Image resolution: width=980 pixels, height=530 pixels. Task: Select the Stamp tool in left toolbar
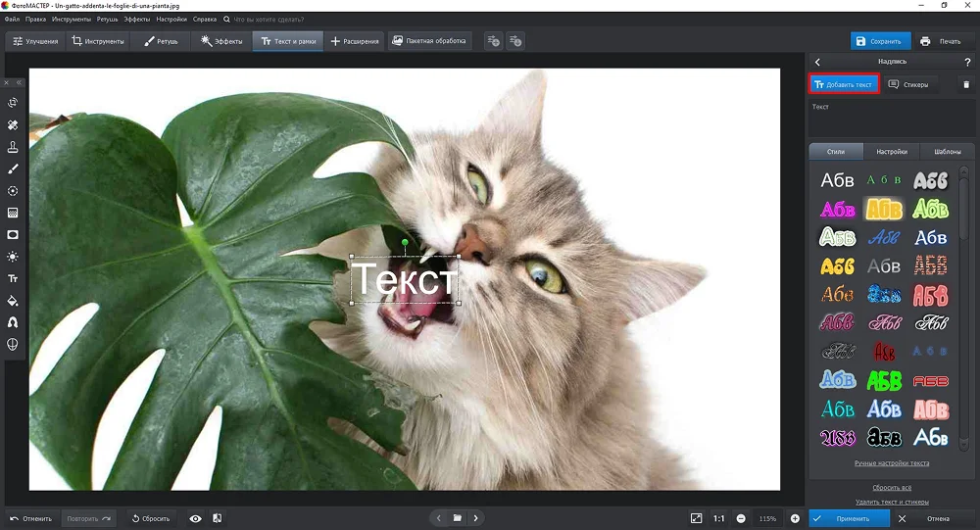pyautogui.click(x=13, y=147)
